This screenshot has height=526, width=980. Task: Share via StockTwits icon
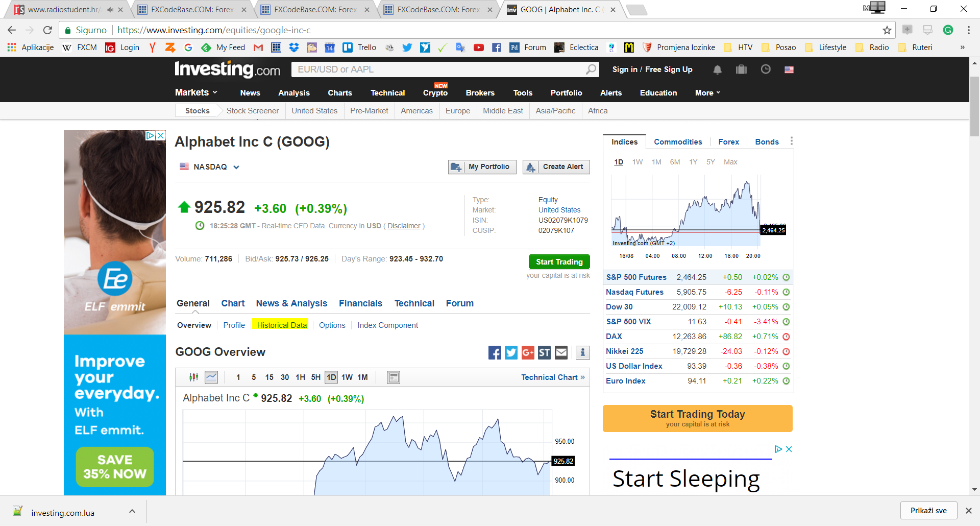[x=545, y=352]
